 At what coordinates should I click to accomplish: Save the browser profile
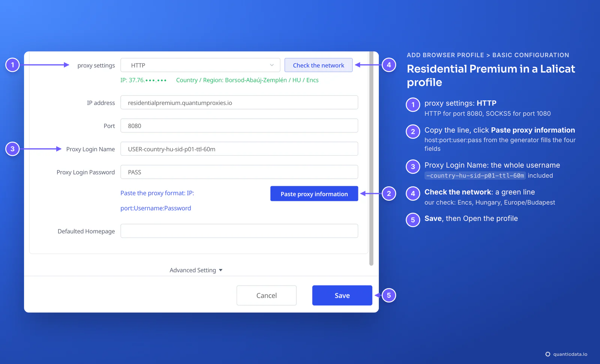coord(342,295)
